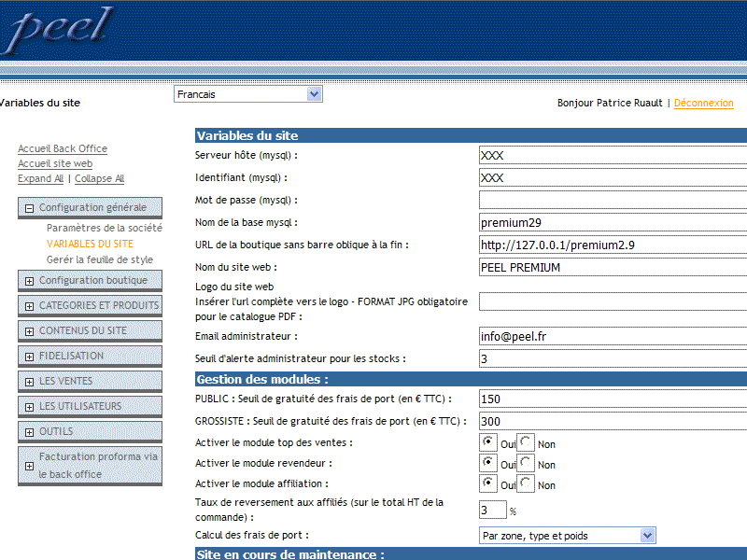Open Paramètres de la société
Image resolution: width=747 pixels, height=560 pixels.
pos(105,228)
